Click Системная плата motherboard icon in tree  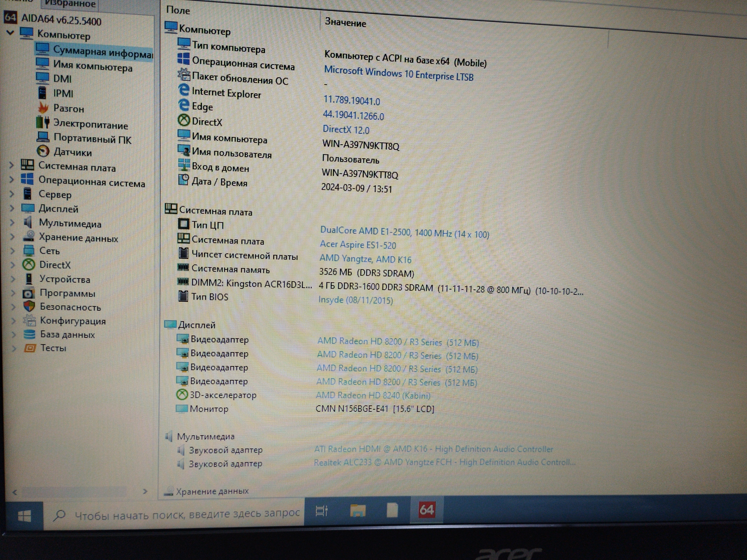coord(27,165)
